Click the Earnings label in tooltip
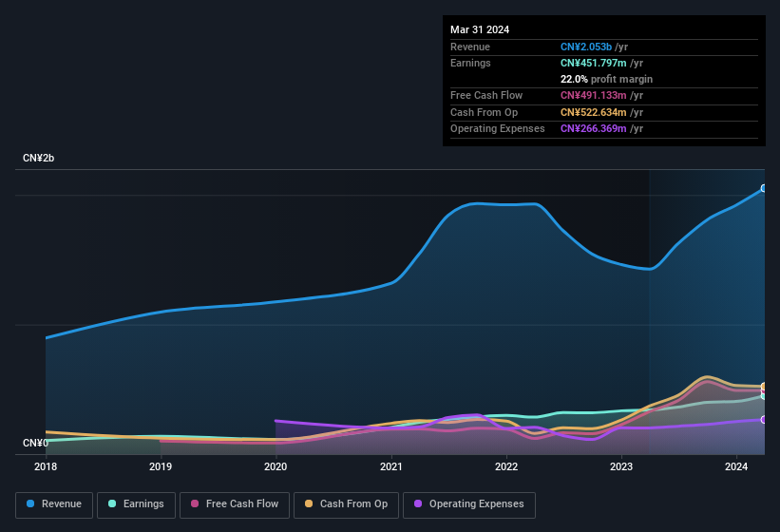 click(470, 63)
